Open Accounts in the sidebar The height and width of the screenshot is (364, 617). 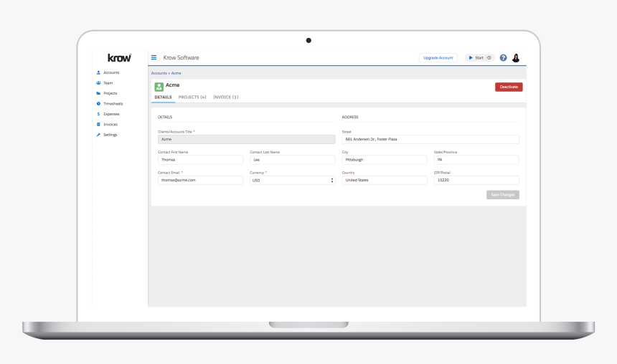[x=111, y=72]
